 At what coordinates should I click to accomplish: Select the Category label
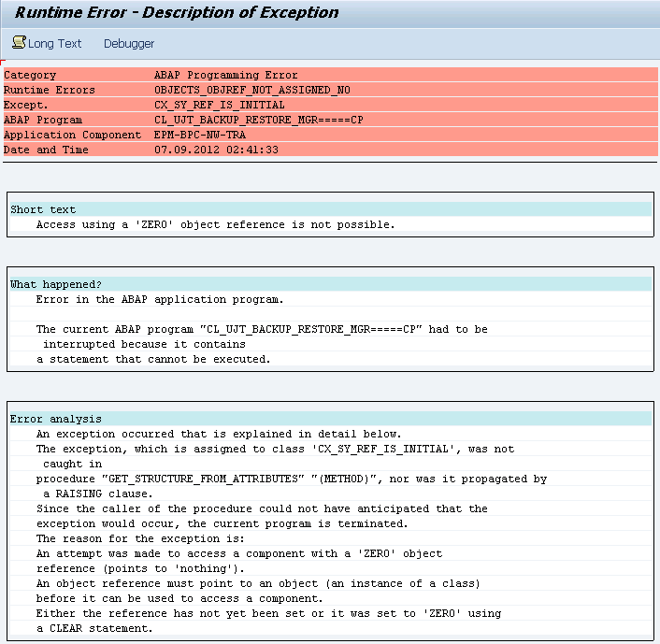click(30, 75)
